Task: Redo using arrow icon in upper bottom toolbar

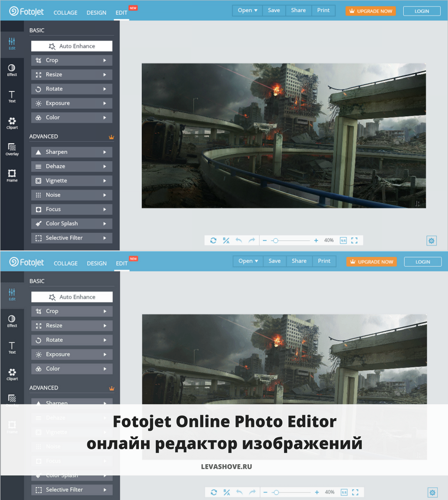Action: pyautogui.click(x=252, y=240)
